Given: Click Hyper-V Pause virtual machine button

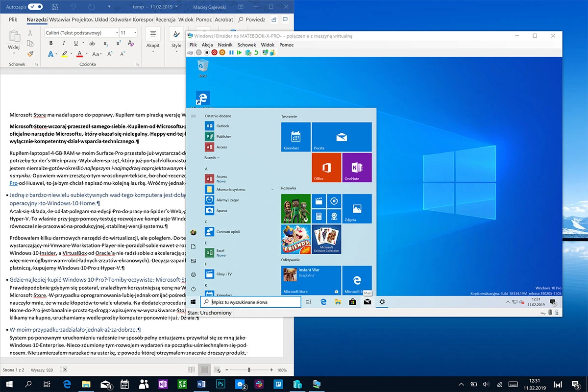Looking at the screenshot, I should coord(232,52).
